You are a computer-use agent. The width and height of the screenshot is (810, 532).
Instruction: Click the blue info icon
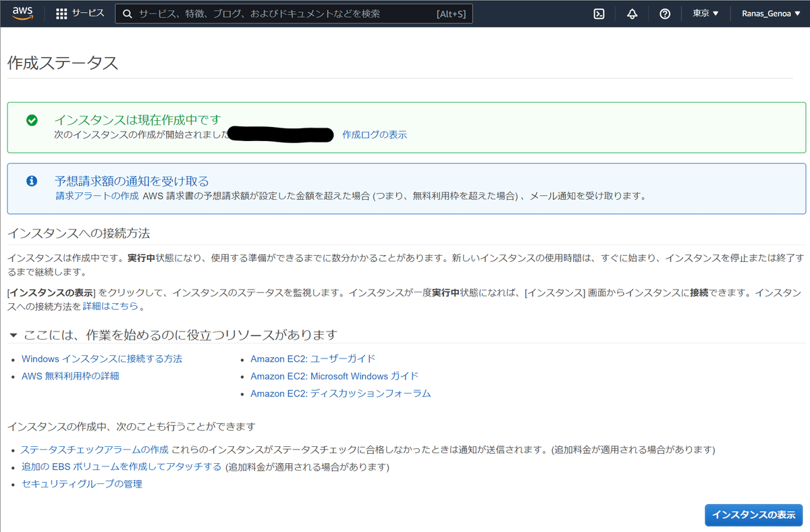32,181
